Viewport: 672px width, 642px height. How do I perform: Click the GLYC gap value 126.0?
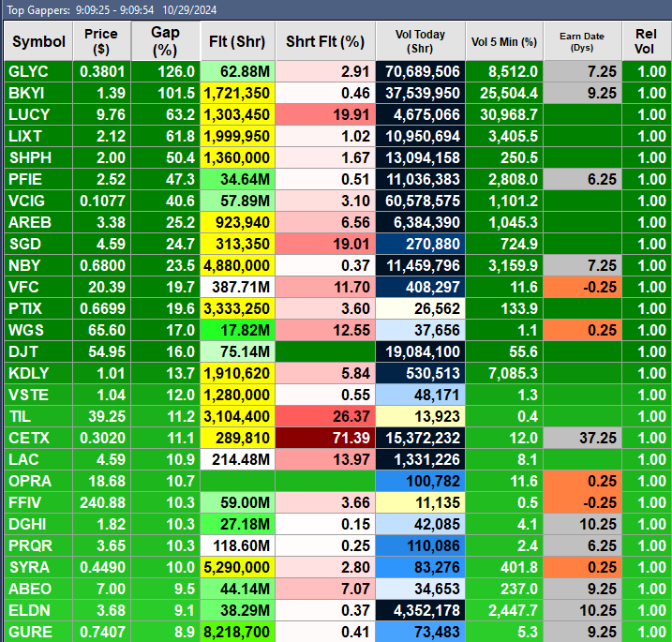pyautogui.click(x=166, y=71)
